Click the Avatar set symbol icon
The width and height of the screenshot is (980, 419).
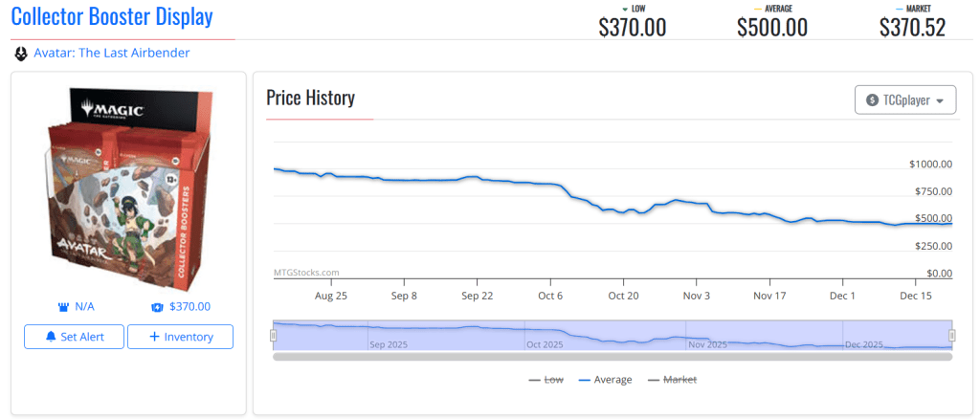(x=21, y=53)
